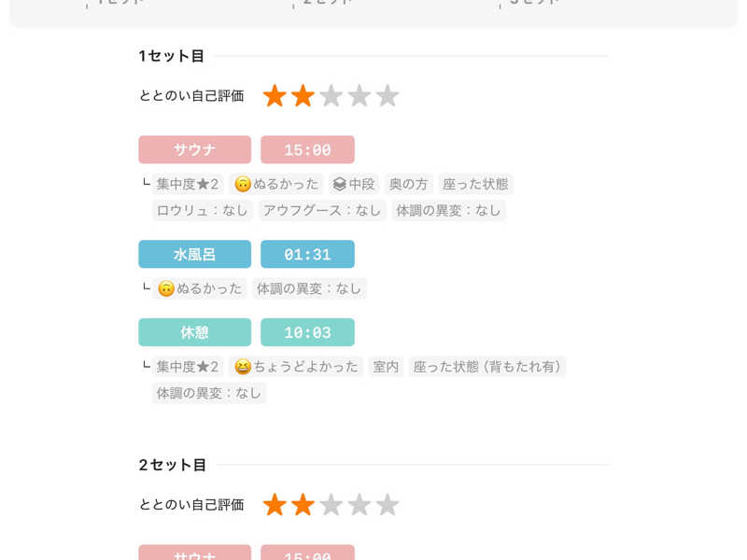Viewport: 747px width, 560px height.
Task: Select the ちょうどよかった emoji tag under 休憩
Action: click(296, 367)
